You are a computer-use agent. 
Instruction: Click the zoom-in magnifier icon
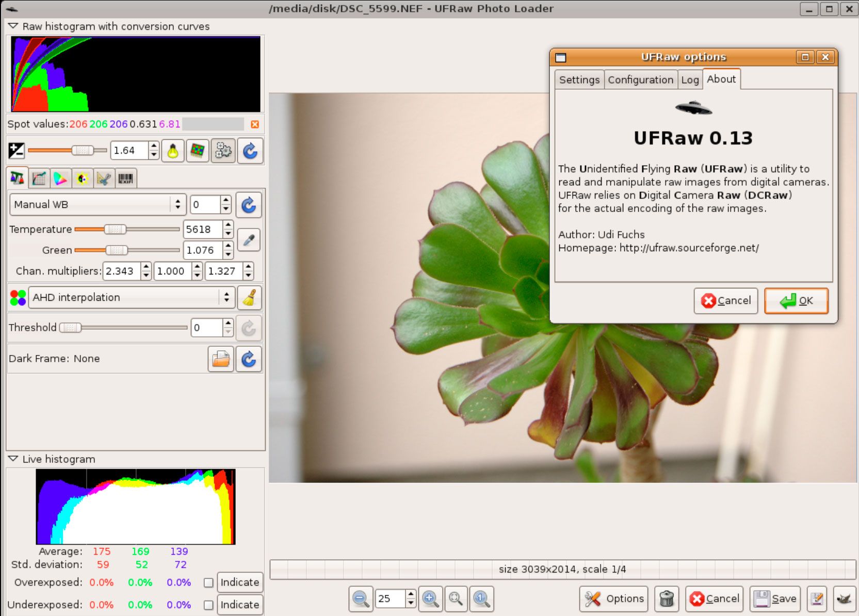pyautogui.click(x=429, y=599)
